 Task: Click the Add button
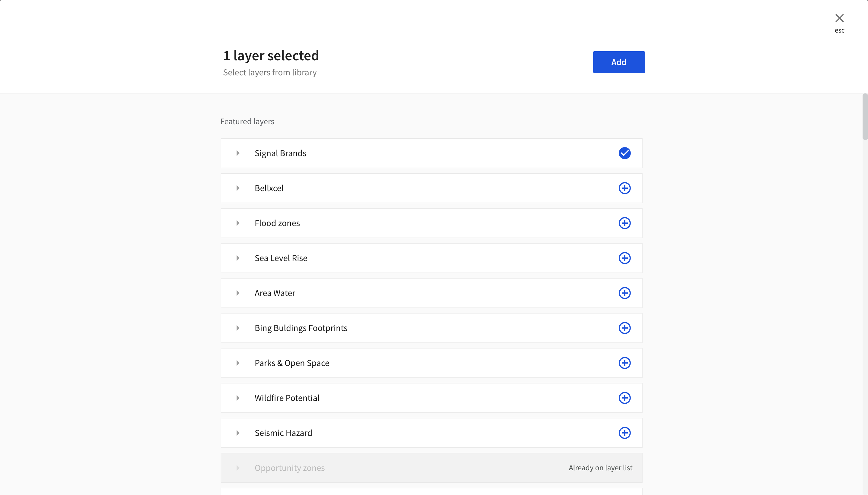(x=618, y=62)
